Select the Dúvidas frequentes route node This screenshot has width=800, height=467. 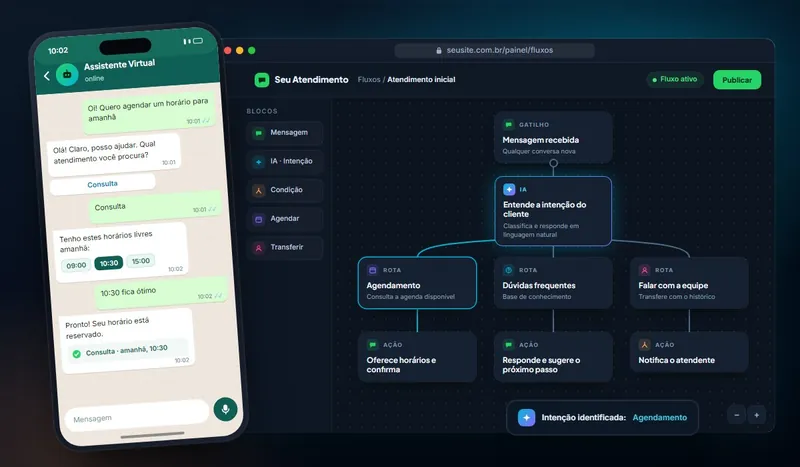click(x=553, y=283)
